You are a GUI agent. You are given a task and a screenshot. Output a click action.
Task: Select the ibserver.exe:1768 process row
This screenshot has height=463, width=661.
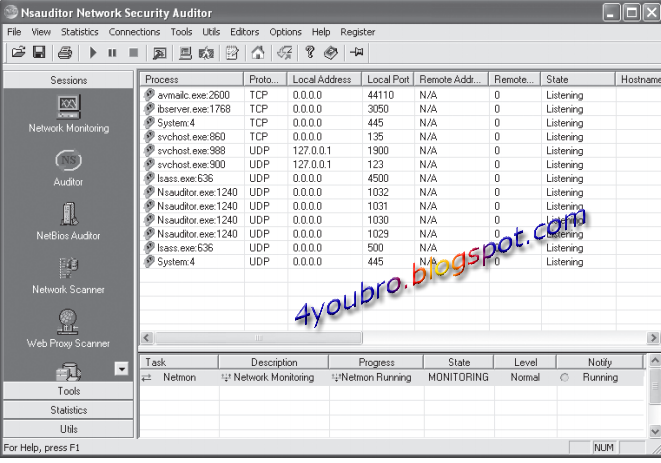pos(400,109)
